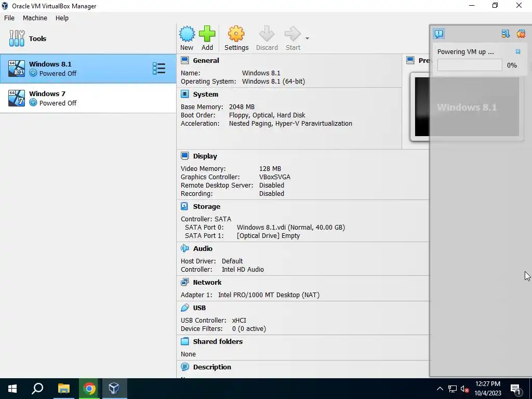The width and height of the screenshot is (532, 399).
Task: Click the USB section plug icon
Action: (x=184, y=308)
